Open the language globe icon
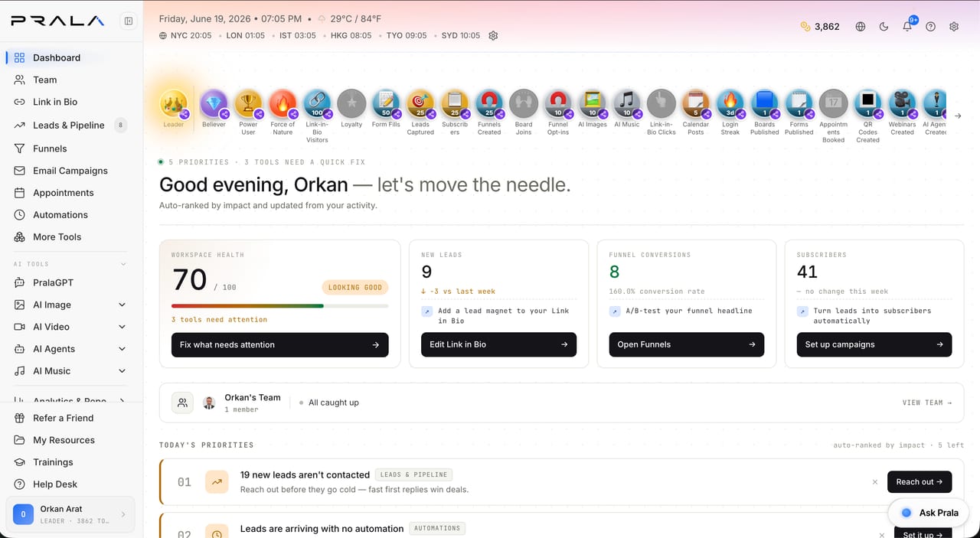This screenshot has height=538, width=980. tap(861, 26)
